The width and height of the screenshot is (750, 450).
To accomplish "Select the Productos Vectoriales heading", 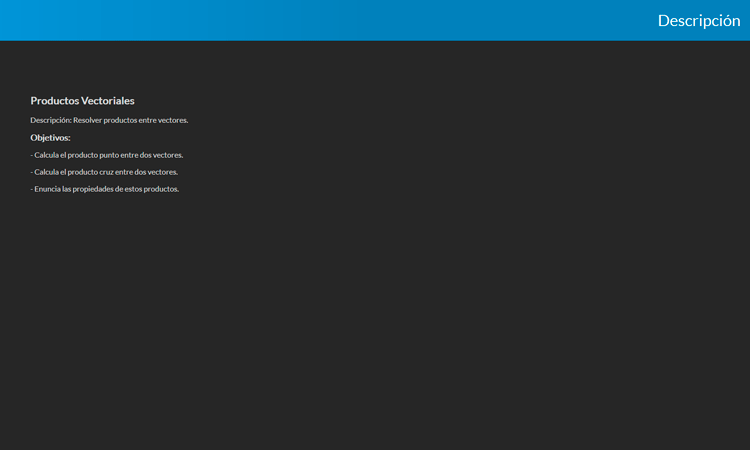I will [82, 101].
